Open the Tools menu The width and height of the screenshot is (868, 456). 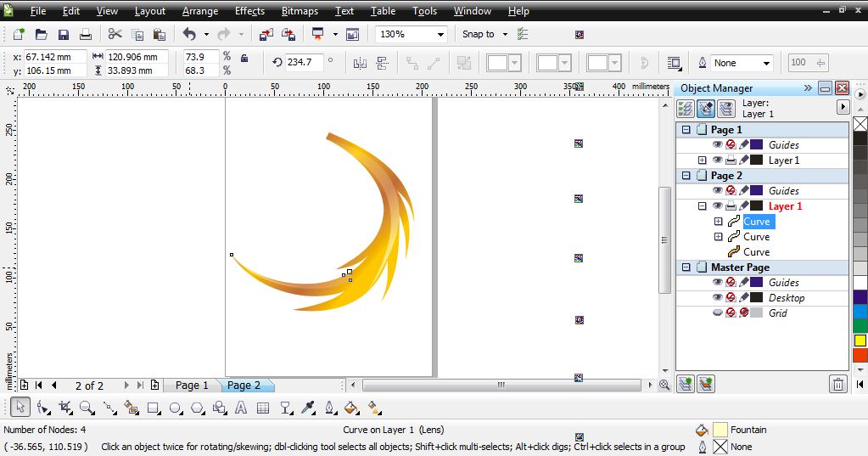click(x=424, y=11)
